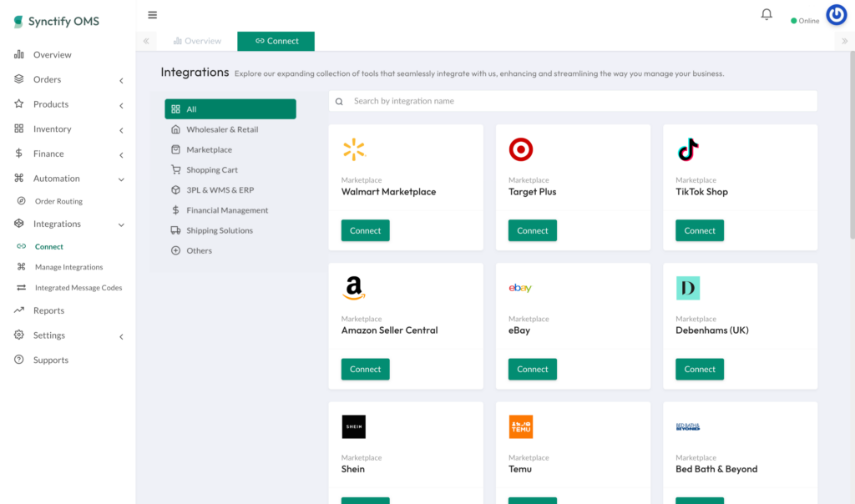Toggle the hamburger menu icon
855x504 pixels.
click(x=153, y=15)
